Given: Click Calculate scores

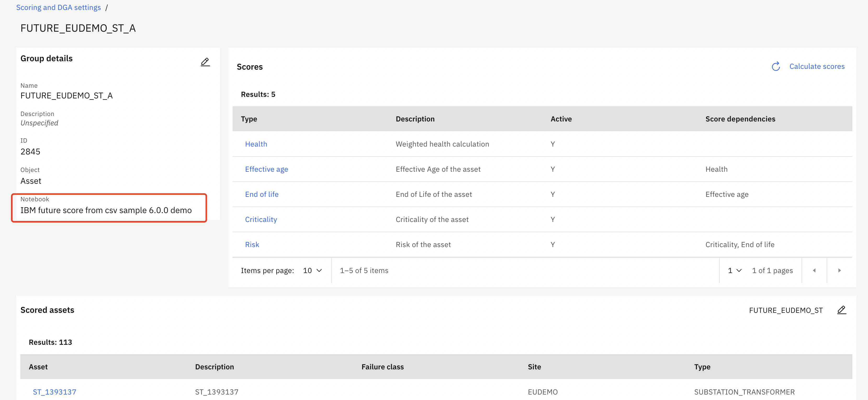Looking at the screenshot, I should (817, 66).
